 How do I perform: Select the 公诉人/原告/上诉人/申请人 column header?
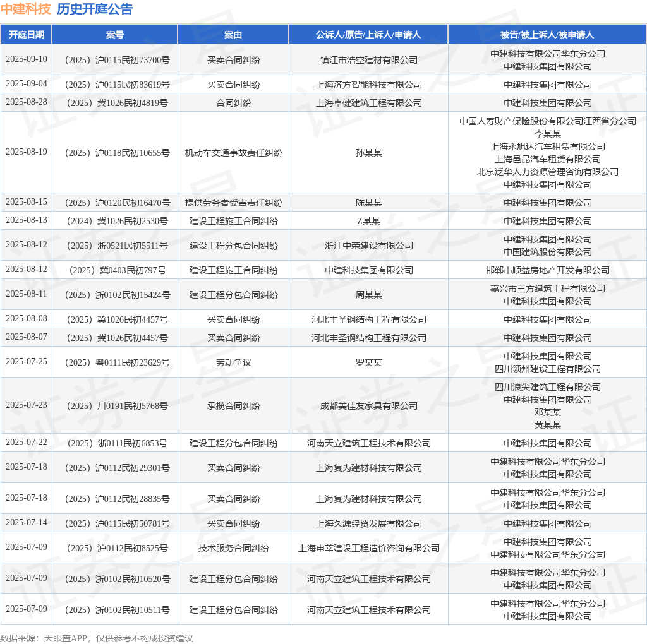(x=368, y=35)
